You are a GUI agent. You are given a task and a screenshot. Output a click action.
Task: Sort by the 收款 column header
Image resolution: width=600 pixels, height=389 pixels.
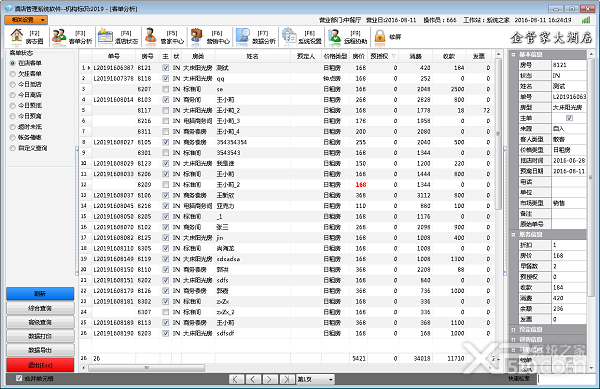coord(449,56)
